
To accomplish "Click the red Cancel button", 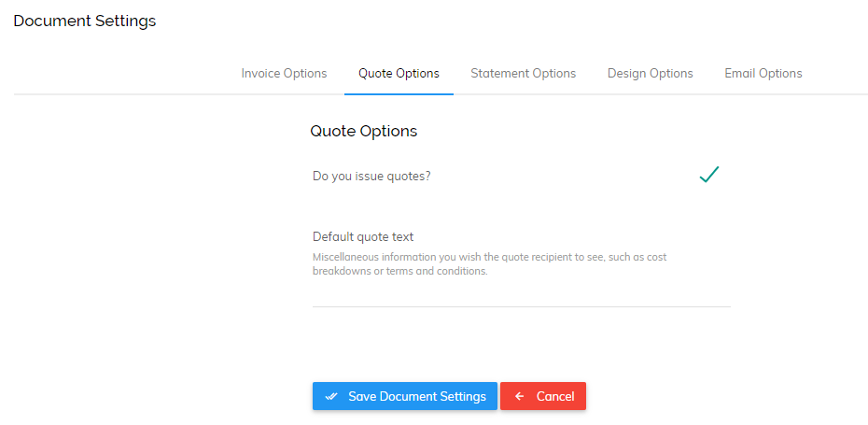I will click(x=543, y=396).
